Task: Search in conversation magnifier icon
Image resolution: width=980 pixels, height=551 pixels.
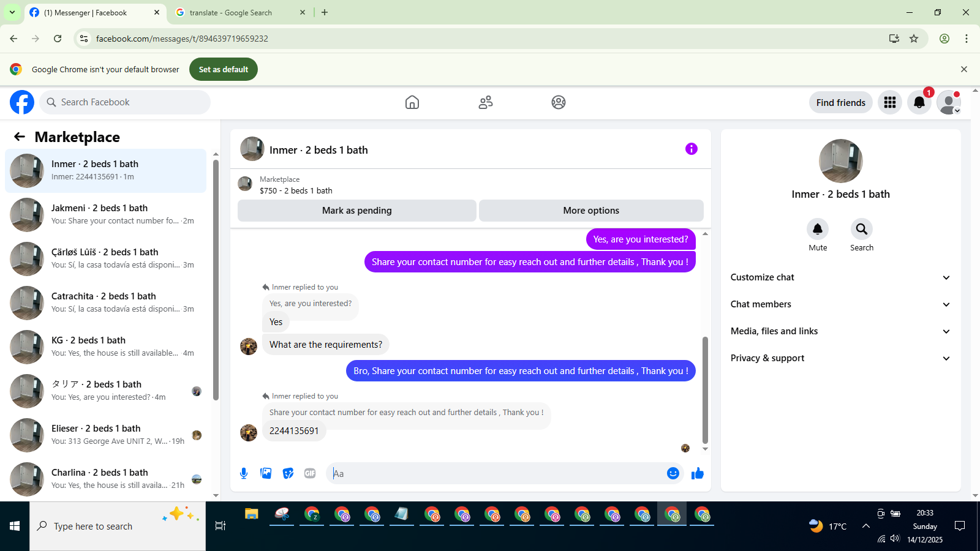Action: click(862, 229)
